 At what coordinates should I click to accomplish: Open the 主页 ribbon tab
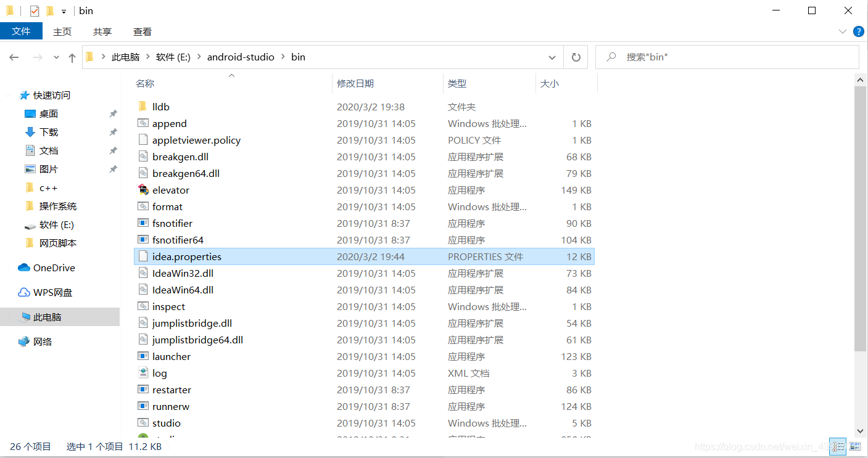click(62, 31)
